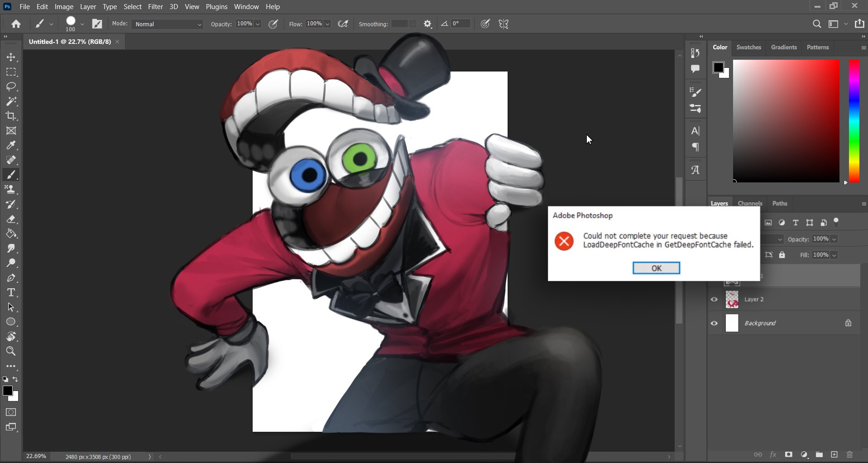This screenshot has height=463, width=868.
Task: Click the toolbar foreground color swatch
Action: pos(7,391)
